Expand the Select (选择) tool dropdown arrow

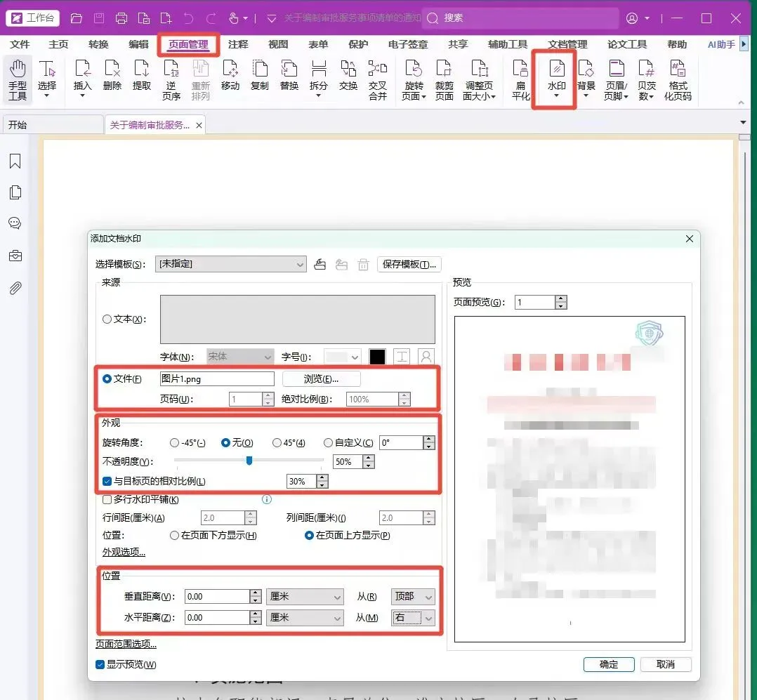[x=47, y=95]
